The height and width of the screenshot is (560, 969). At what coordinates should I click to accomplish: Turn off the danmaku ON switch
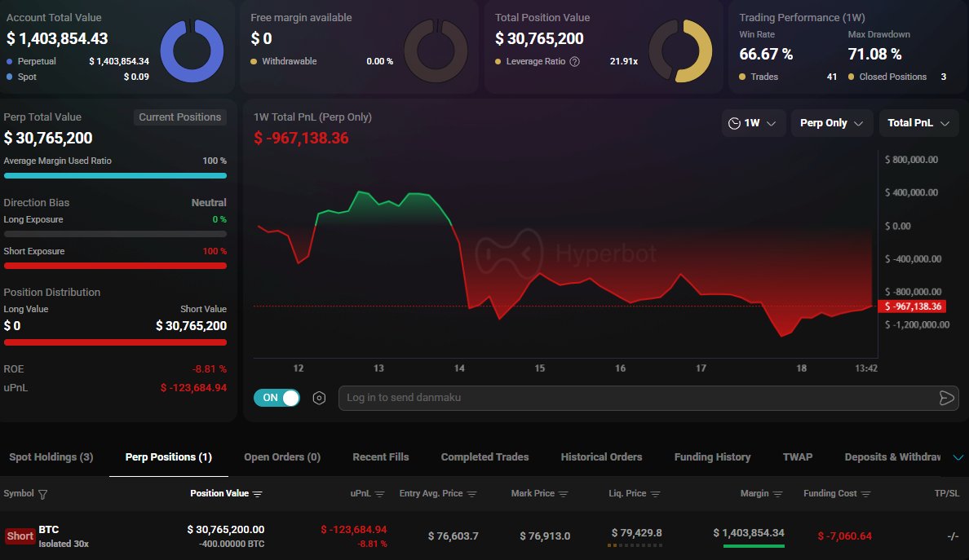(277, 398)
